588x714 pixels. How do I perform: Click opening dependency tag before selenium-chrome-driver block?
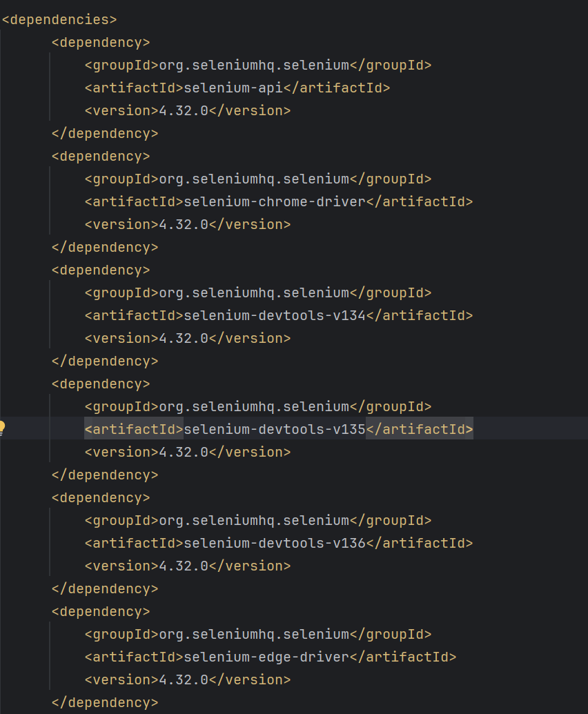101,156
